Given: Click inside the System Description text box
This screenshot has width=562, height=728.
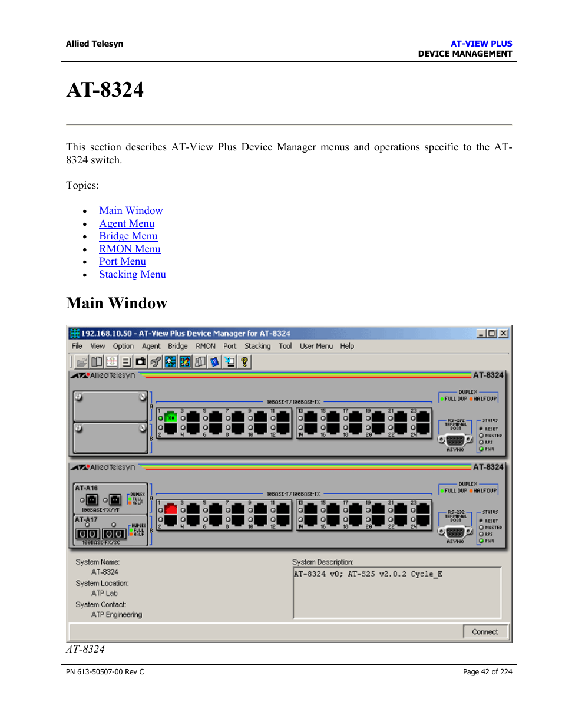Looking at the screenshot, I should pos(397,592).
